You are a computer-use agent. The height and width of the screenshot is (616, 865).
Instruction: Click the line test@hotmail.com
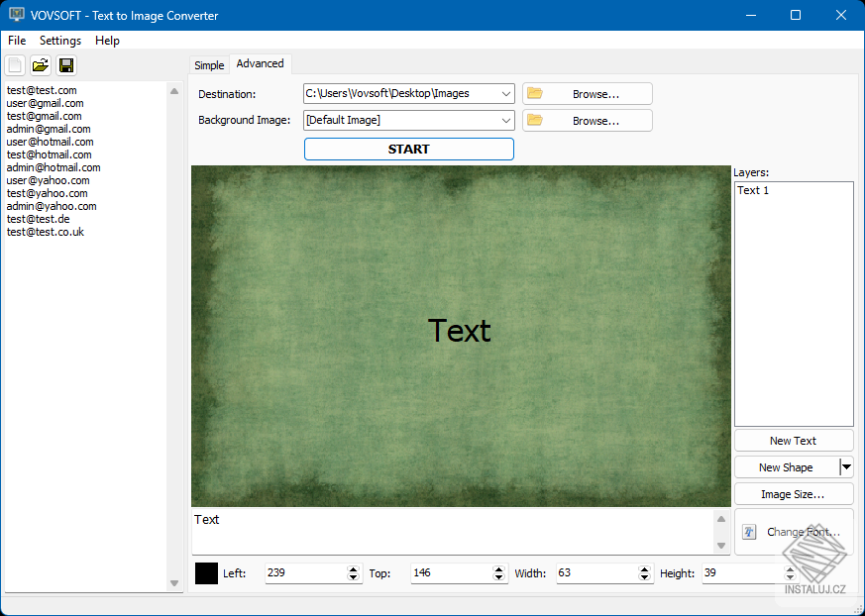click(50, 154)
